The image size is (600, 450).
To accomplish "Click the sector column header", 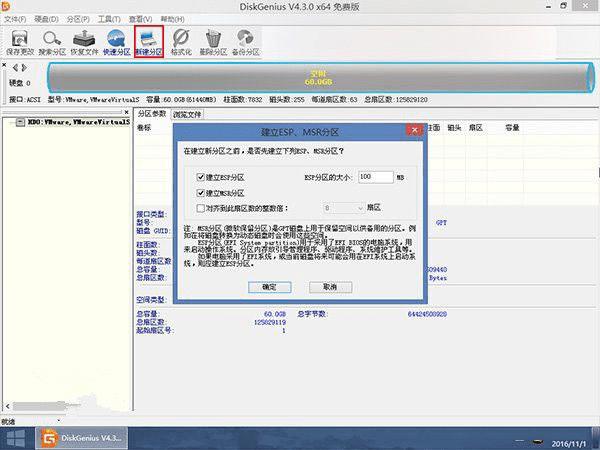I will tap(476, 127).
